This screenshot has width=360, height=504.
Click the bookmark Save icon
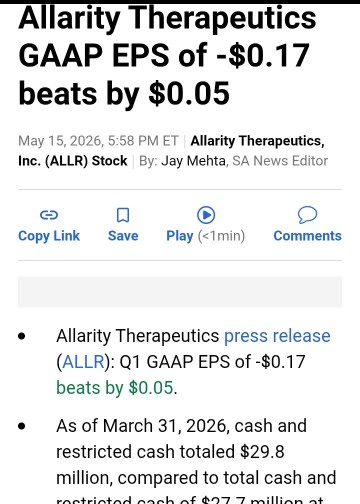[x=123, y=215]
